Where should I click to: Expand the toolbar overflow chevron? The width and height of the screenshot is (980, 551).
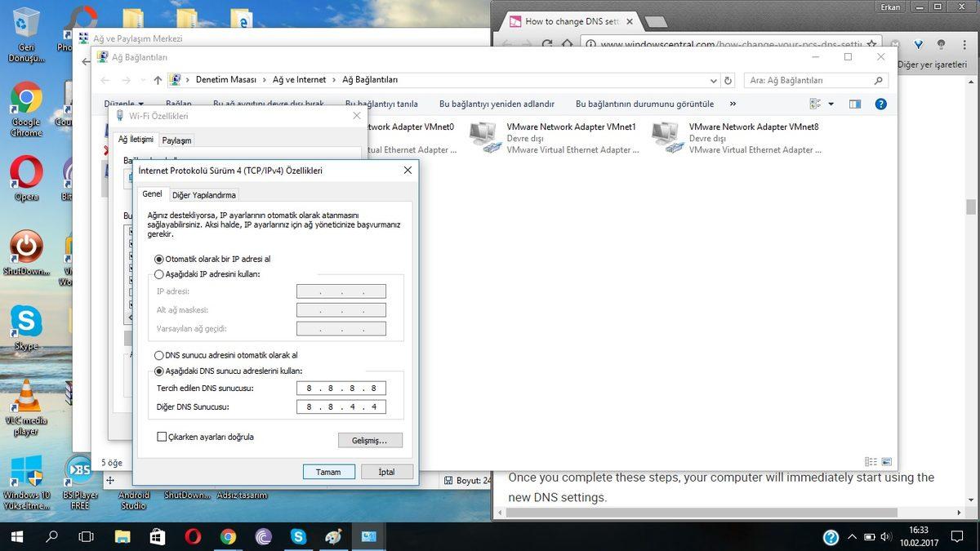point(732,104)
